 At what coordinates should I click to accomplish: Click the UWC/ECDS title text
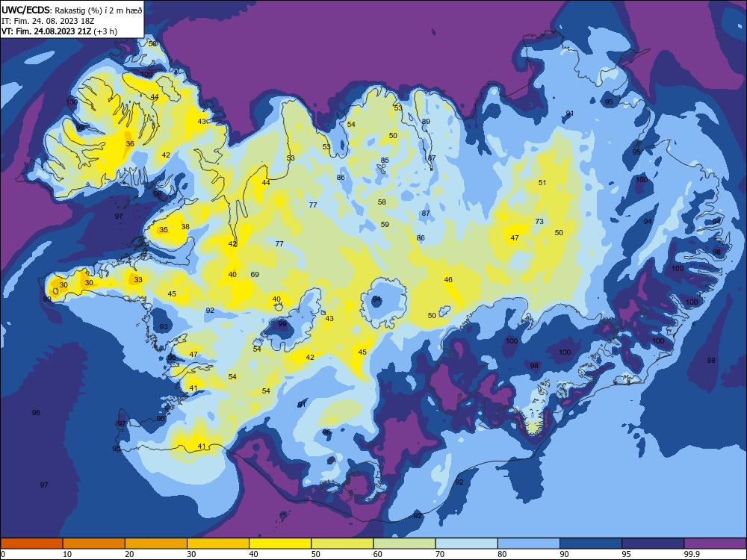point(25,10)
